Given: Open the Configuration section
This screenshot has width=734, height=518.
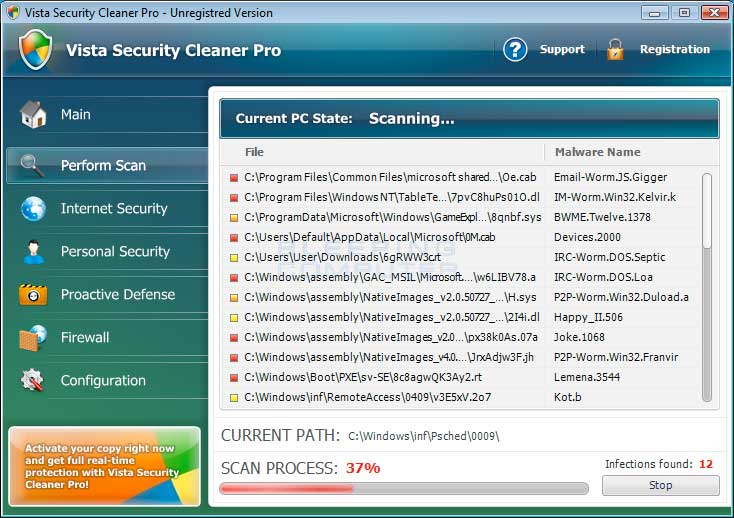Looking at the screenshot, I should (107, 380).
